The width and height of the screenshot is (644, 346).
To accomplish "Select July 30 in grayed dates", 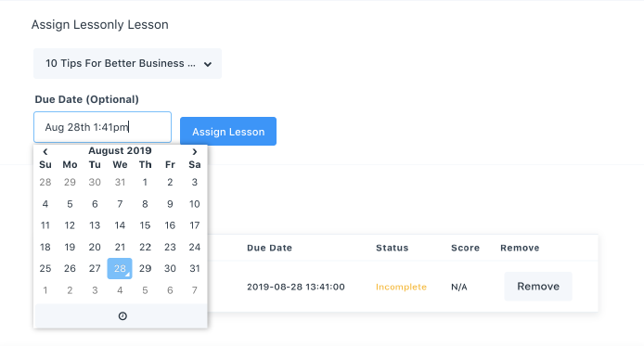I will pos(95,182).
